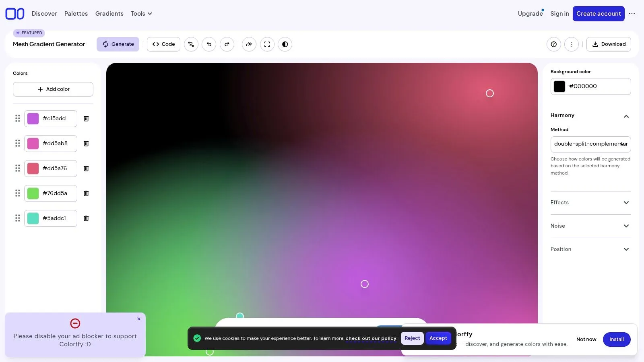Collapse the Harmony section
The width and height of the screenshot is (644, 362).
(626, 116)
